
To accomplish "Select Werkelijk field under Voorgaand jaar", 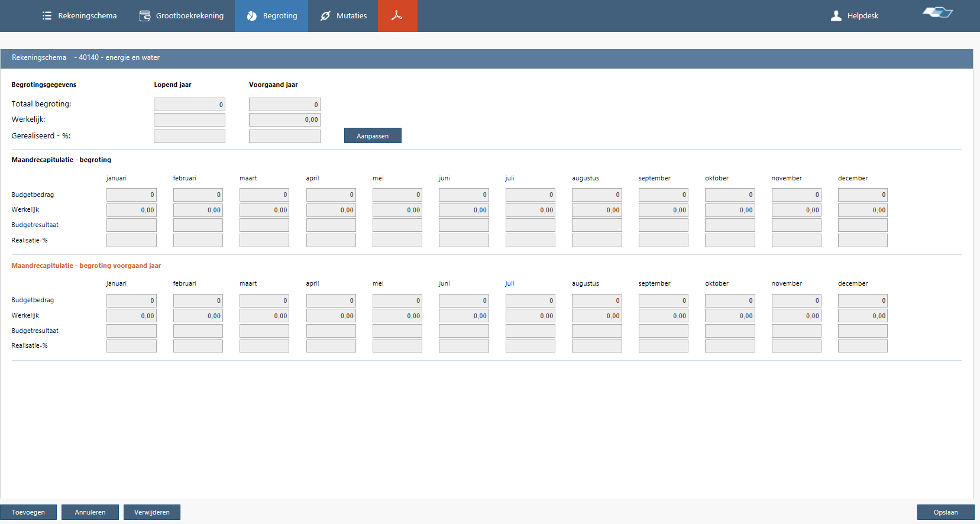I will coord(284,120).
